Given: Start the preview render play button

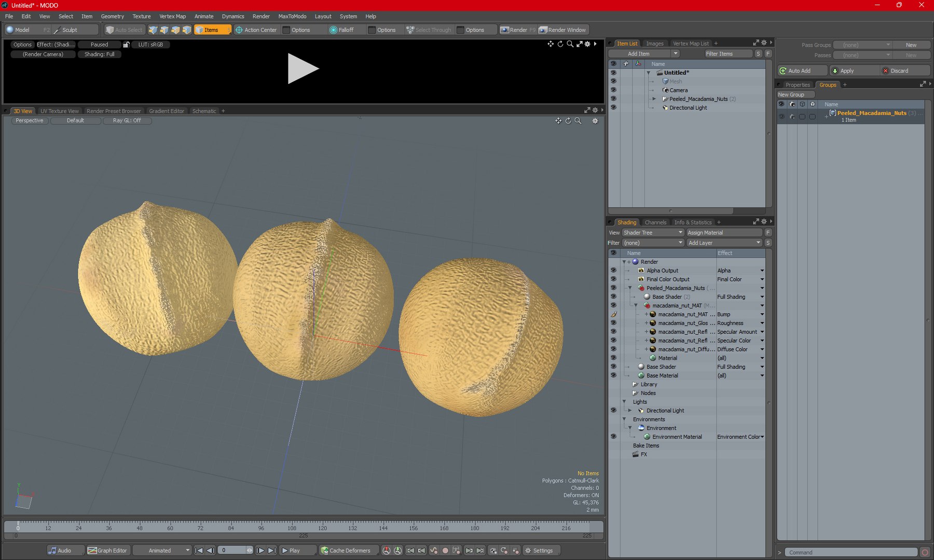Looking at the screenshot, I should pos(303,68).
